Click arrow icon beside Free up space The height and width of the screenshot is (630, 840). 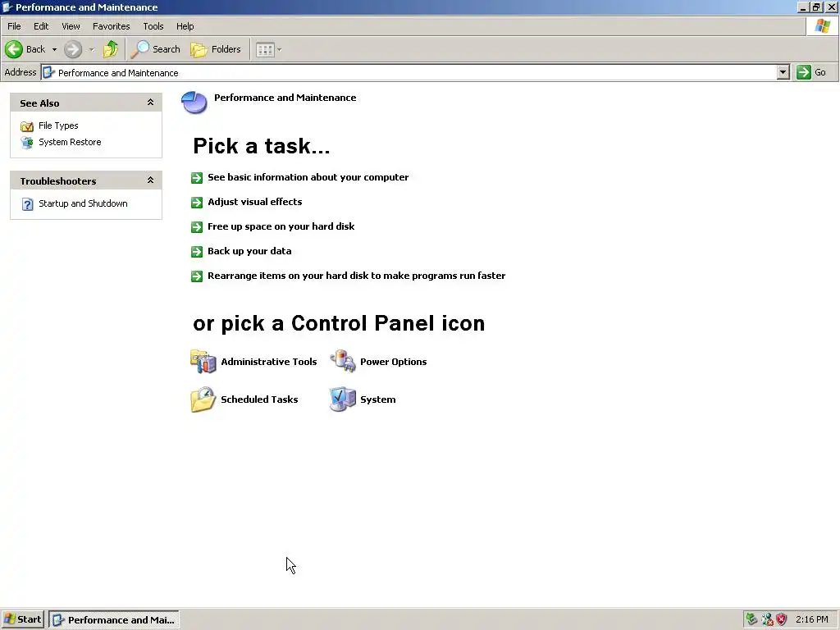(197, 227)
